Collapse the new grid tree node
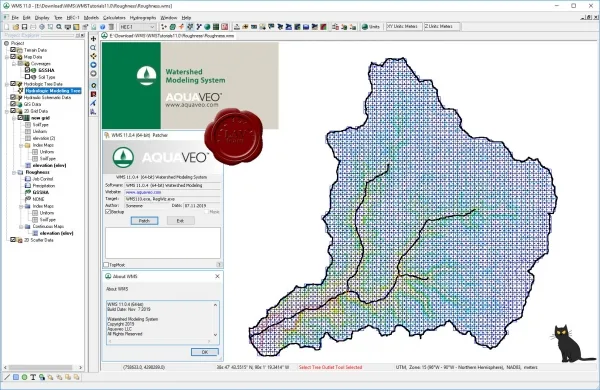This screenshot has height=390, width=600. (14, 118)
